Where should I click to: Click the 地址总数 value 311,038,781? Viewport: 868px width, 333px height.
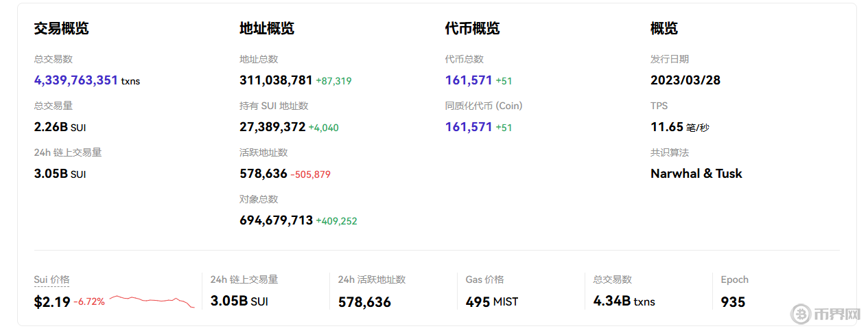276,80
